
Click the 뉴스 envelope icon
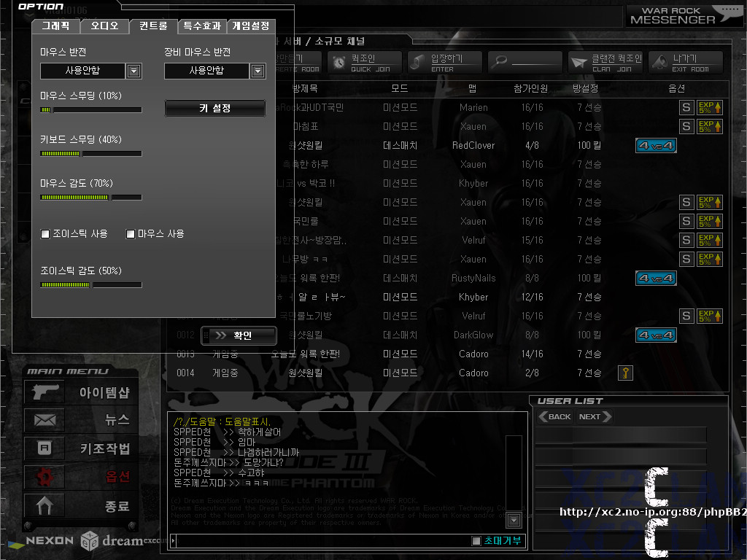coord(44,420)
